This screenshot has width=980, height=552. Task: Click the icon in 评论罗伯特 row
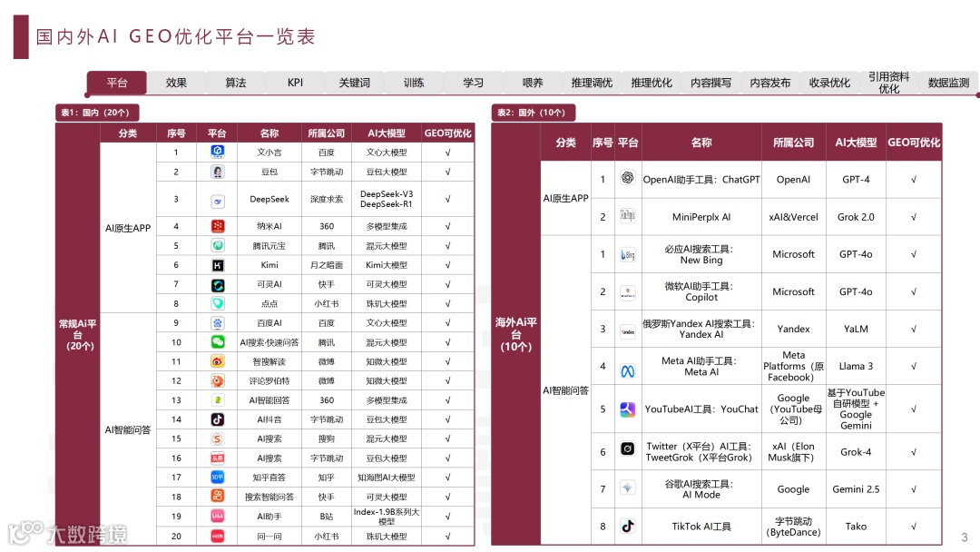(218, 380)
